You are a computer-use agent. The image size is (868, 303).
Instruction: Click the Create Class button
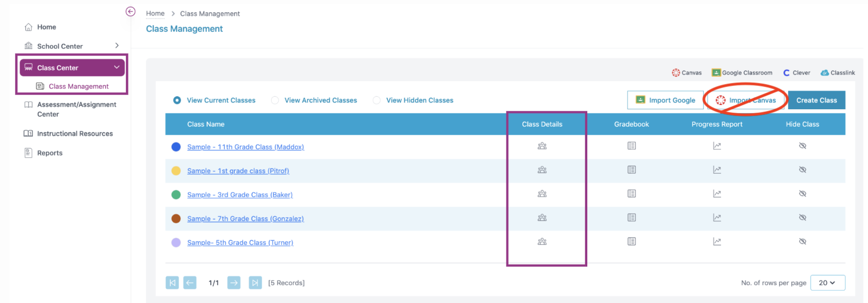(816, 100)
